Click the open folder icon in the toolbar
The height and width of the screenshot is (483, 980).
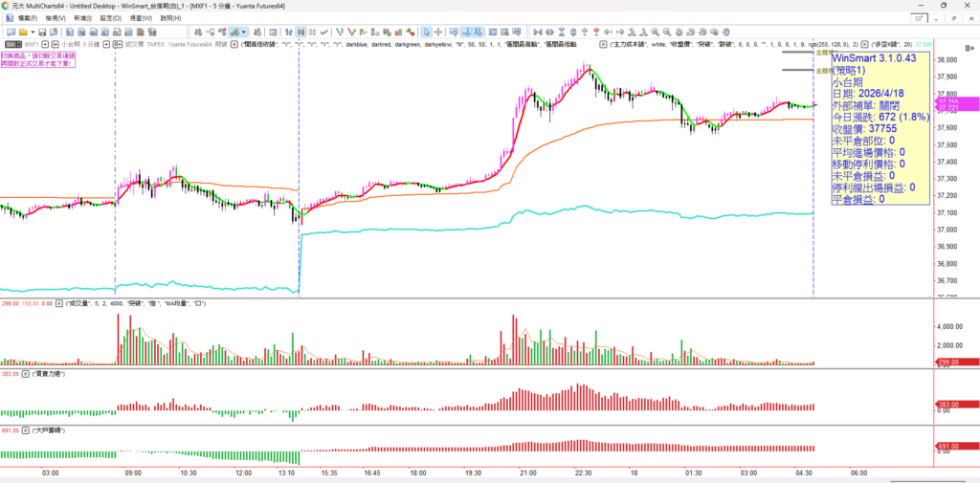pos(21,32)
